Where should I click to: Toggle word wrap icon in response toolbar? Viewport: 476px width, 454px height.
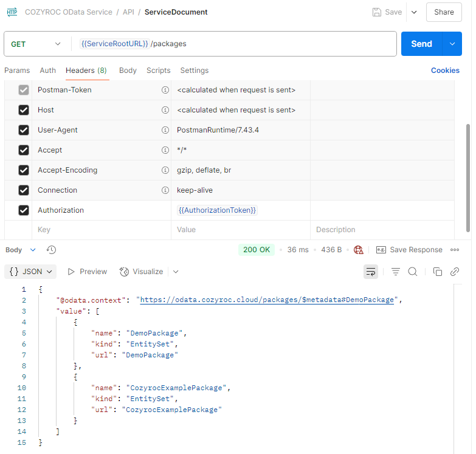pyautogui.click(x=370, y=272)
